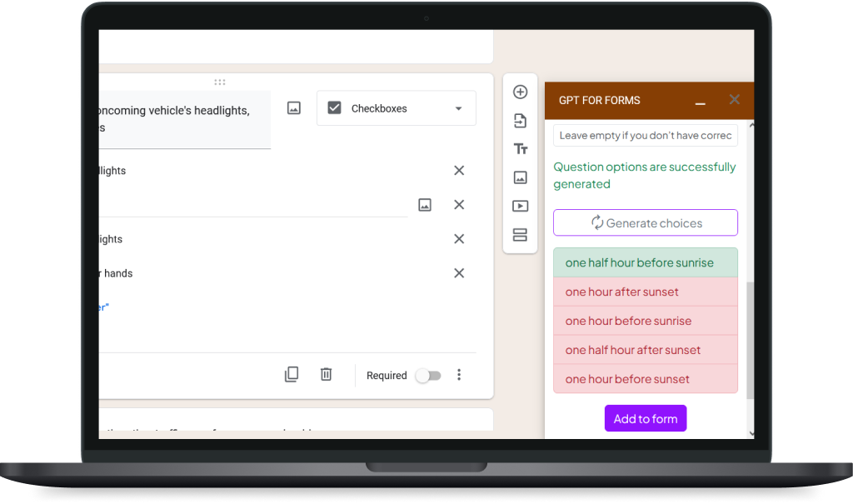Select 'one hour after sunset' choice
Viewport: 853px width, 504px height.
[646, 292]
